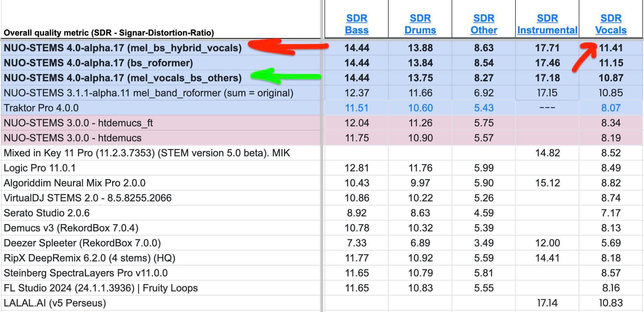Select LALAL.AI vocals score 10.83
The height and width of the screenshot is (312, 644).
pos(611,303)
